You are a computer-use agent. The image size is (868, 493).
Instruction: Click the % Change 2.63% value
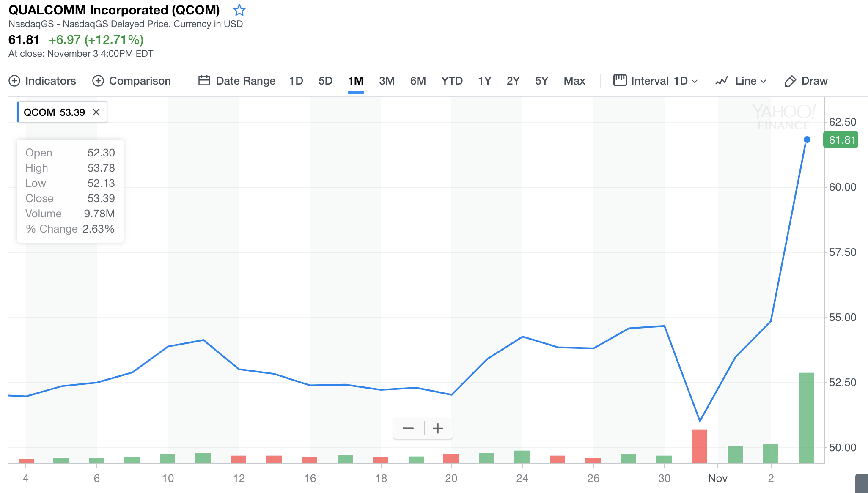click(99, 229)
